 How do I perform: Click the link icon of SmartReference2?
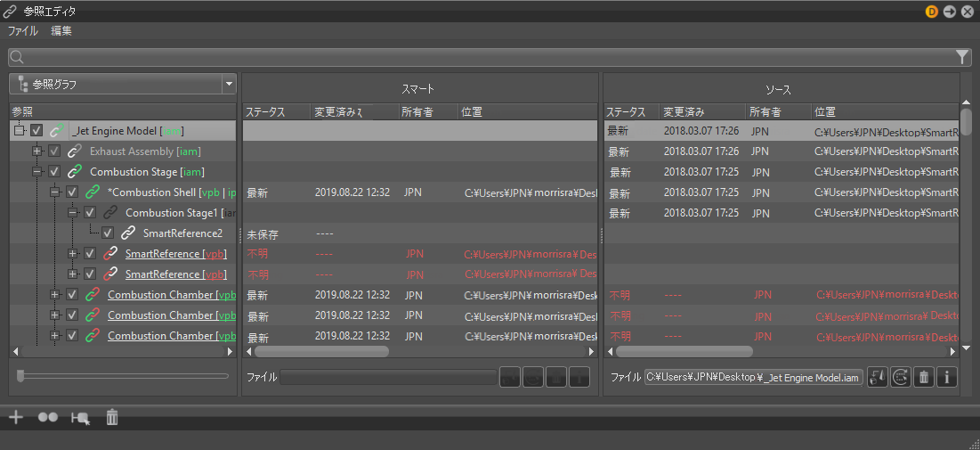click(x=127, y=233)
